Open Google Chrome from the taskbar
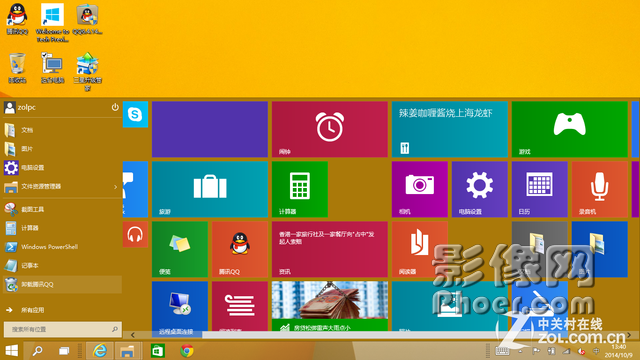Screen dimensions: 640x360 click(x=187, y=351)
